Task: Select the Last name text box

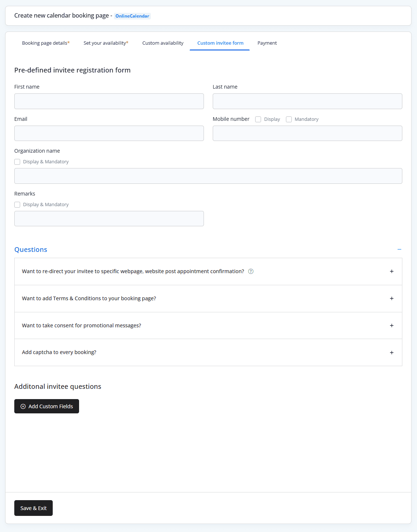Action: pyautogui.click(x=307, y=101)
